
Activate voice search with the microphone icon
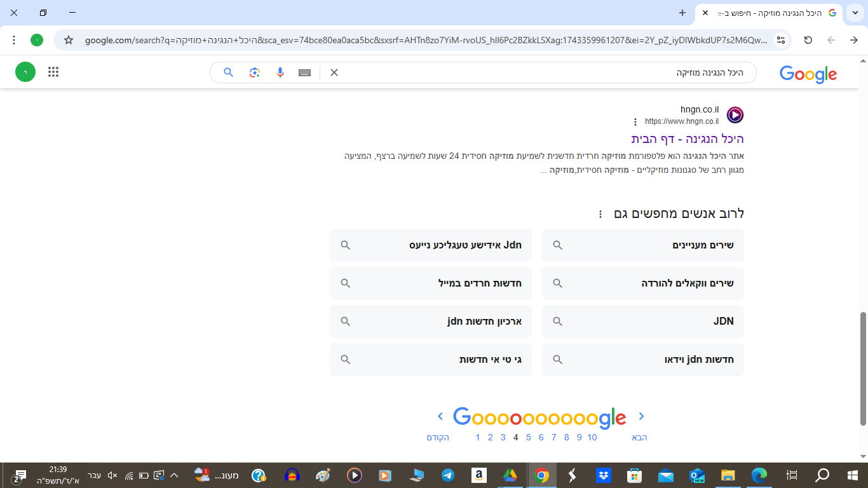(280, 72)
